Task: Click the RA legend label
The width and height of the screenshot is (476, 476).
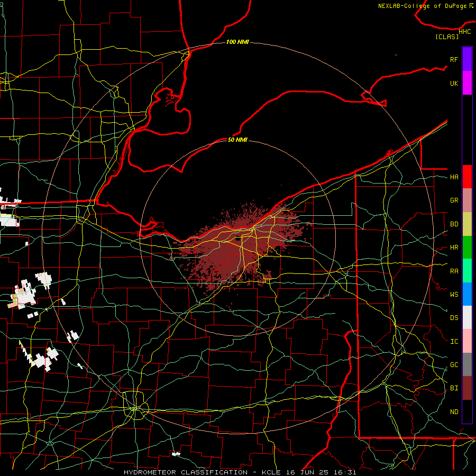Action: coord(454,271)
